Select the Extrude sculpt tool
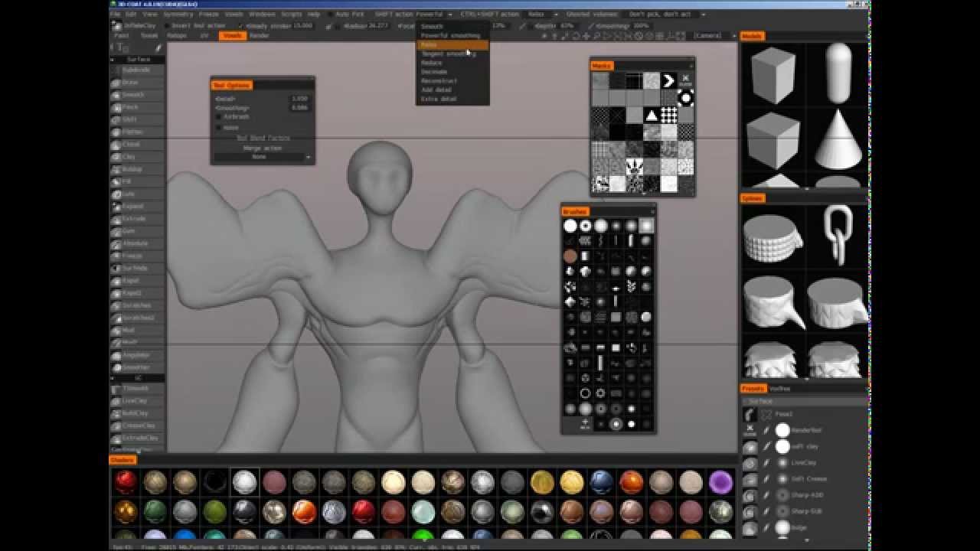The height and width of the screenshot is (551, 980). [139, 219]
